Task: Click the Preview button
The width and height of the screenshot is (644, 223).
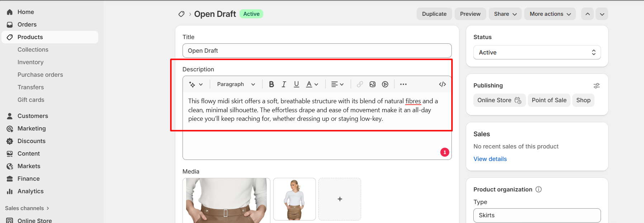Action: (x=470, y=14)
